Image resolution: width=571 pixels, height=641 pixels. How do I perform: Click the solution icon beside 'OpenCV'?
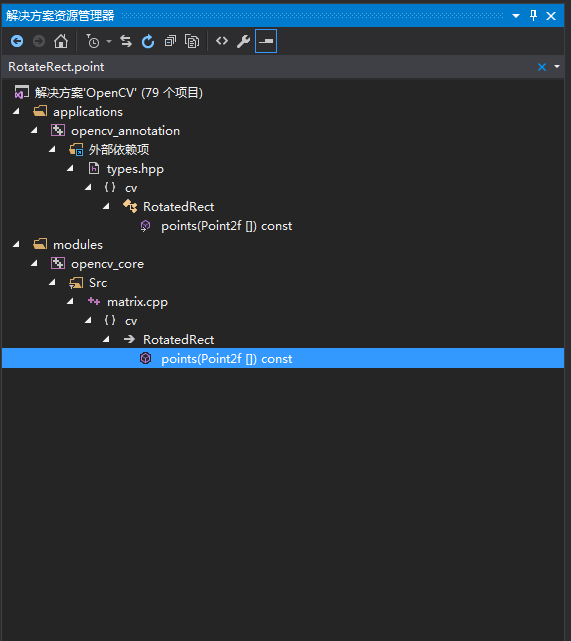tap(22, 92)
